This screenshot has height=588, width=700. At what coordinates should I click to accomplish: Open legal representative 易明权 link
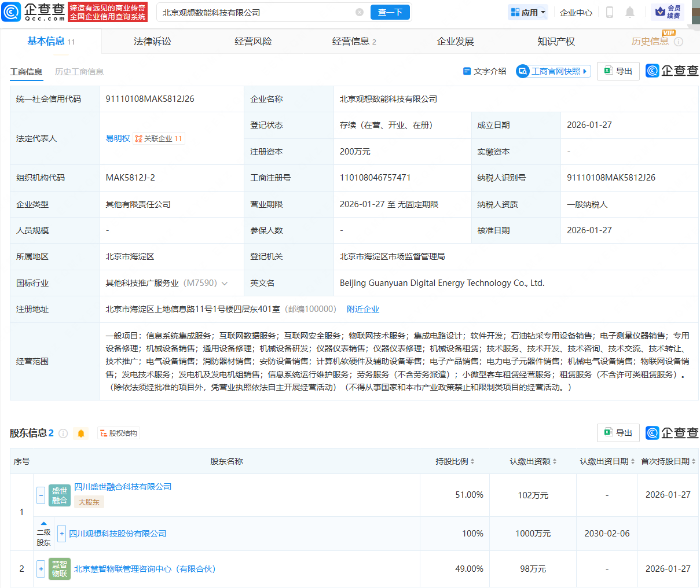[118, 138]
